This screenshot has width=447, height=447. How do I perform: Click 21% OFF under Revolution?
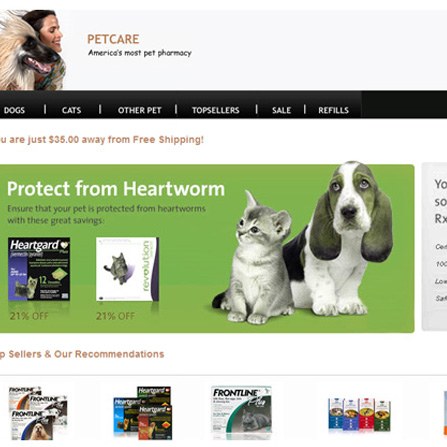[x=115, y=316]
